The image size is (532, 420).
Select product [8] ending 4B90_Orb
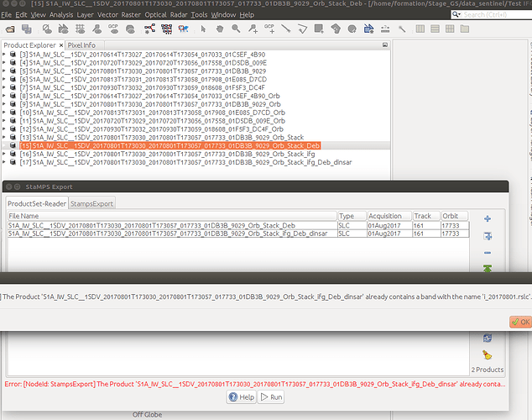(x=149, y=96)
